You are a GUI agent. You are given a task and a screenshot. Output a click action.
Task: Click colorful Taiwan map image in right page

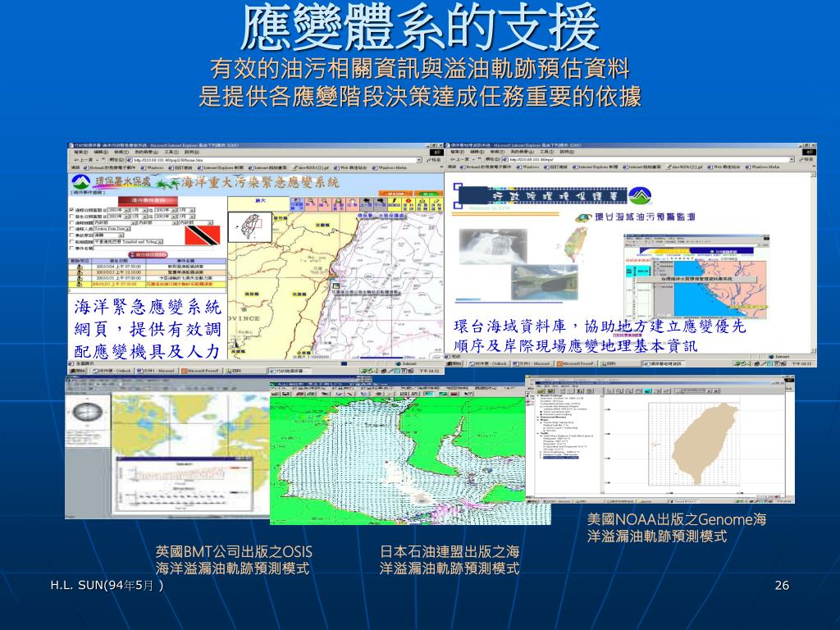(x=577, y=244)
